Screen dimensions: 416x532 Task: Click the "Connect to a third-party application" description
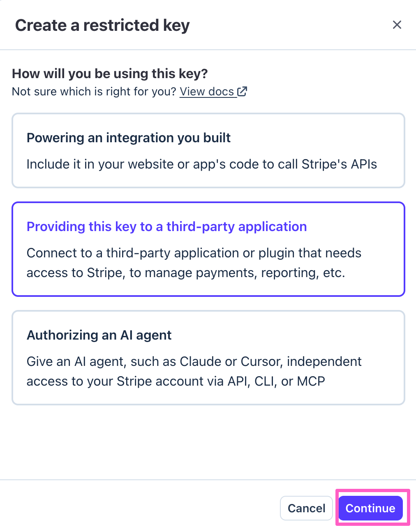click(194, 263)
